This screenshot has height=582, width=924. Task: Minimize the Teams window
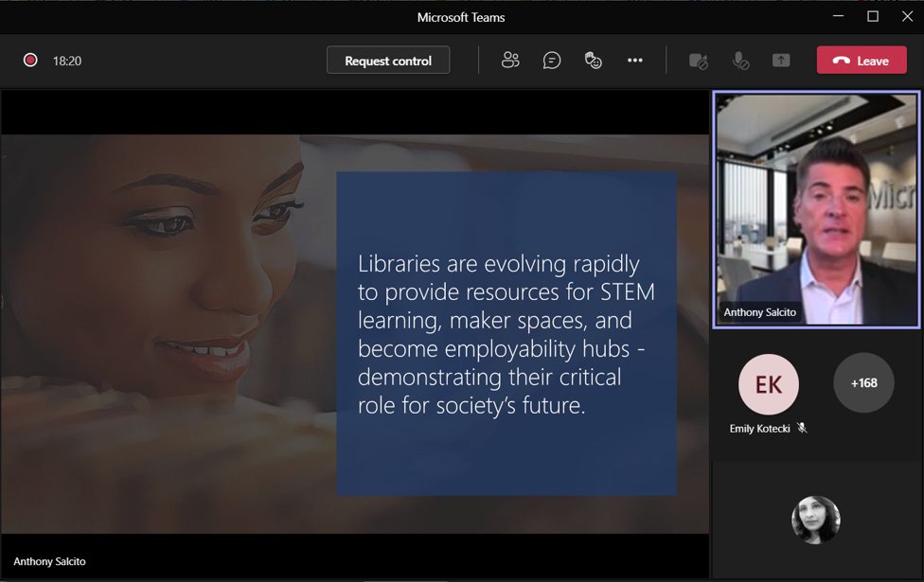(x=838, y=16)
